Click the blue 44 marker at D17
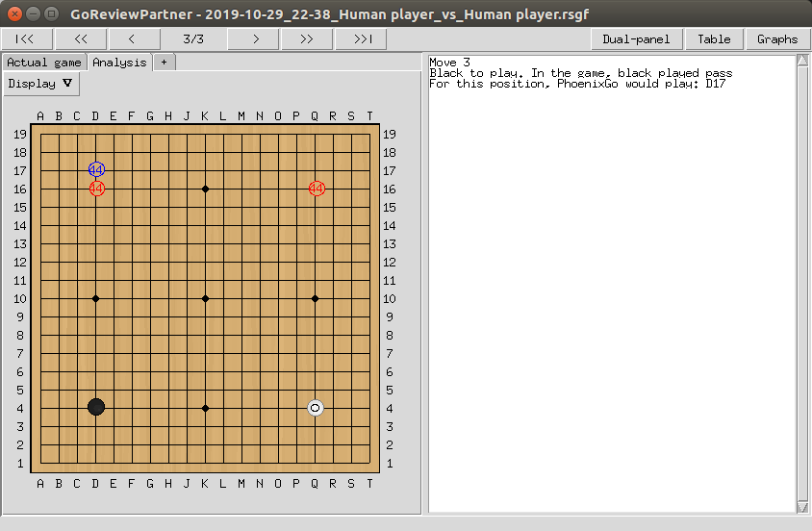This screenshot has width=812, height=531. click(96, 169)
